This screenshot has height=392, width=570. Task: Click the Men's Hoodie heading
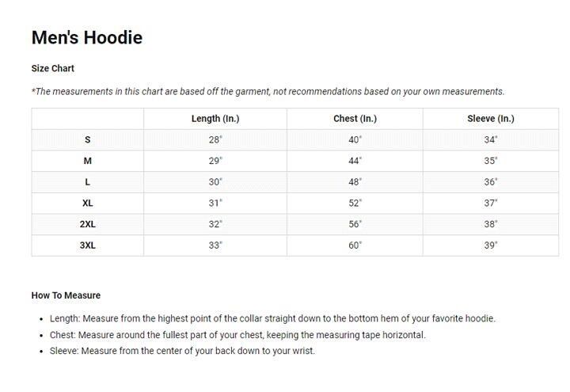coord(87,37)
